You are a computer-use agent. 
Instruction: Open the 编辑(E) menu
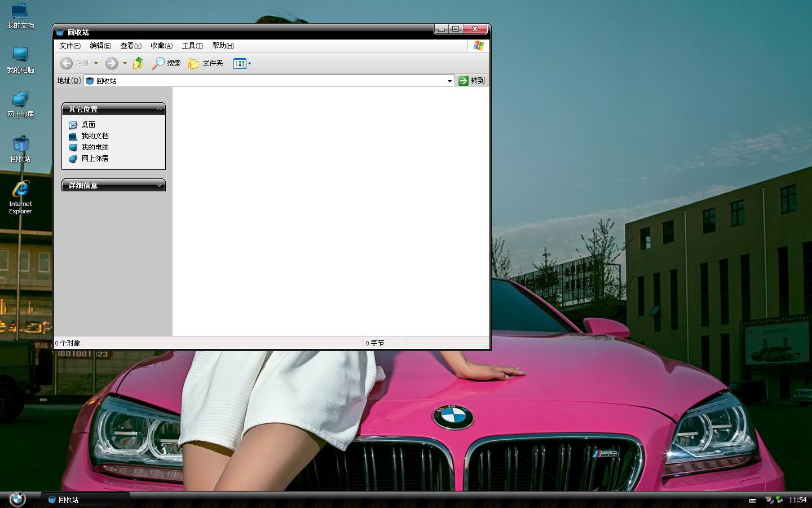coord(100,46)
